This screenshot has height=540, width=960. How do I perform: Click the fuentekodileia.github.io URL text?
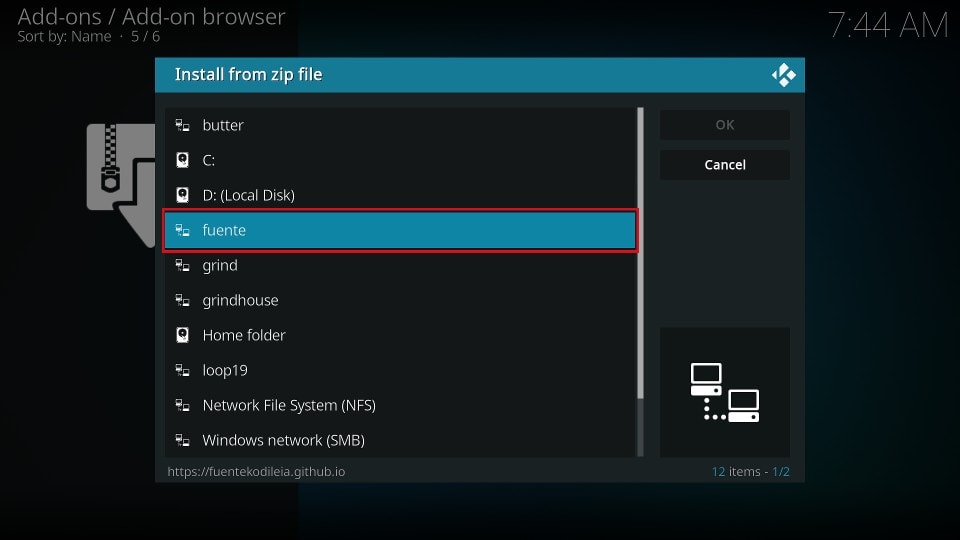tap(257, 471)
